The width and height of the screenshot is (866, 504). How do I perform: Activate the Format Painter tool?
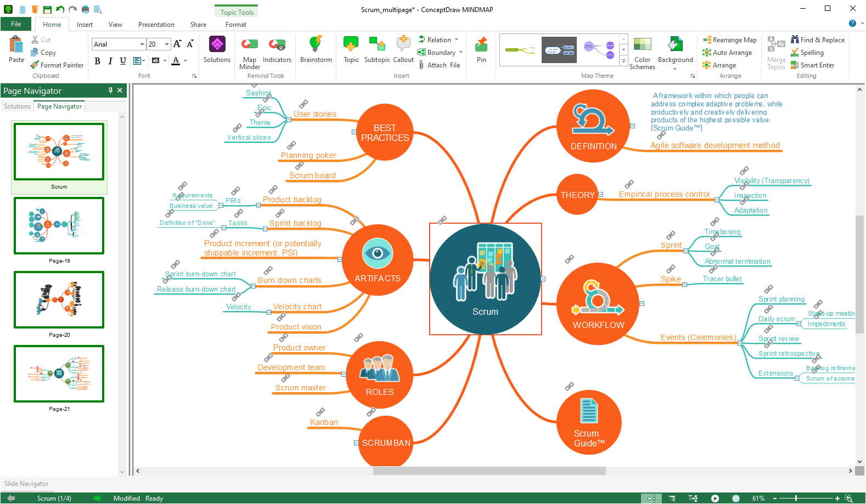pyautogui.click(x=57, y=65)
